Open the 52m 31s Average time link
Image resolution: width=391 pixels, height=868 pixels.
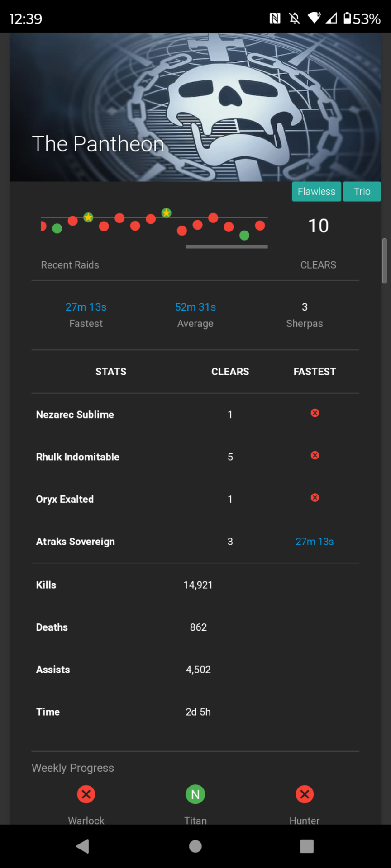(195, 307)
